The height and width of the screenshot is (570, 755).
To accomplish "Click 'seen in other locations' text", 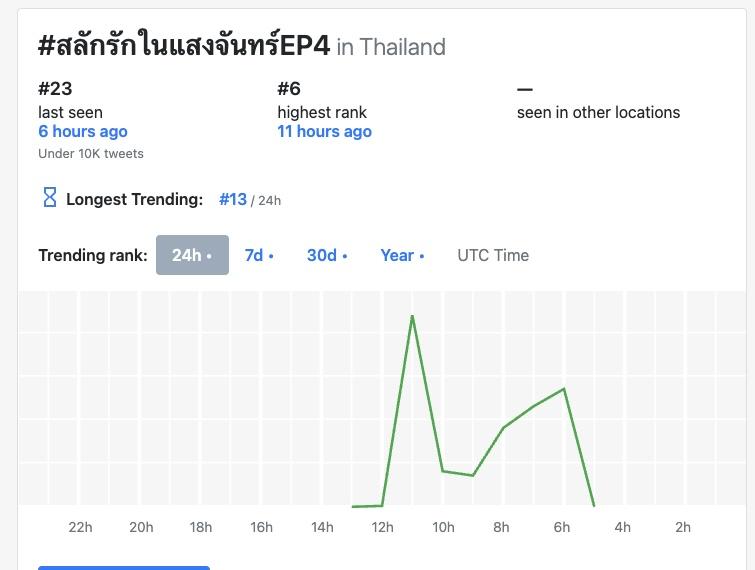I will pyautogui.click(x=598, y=112).
